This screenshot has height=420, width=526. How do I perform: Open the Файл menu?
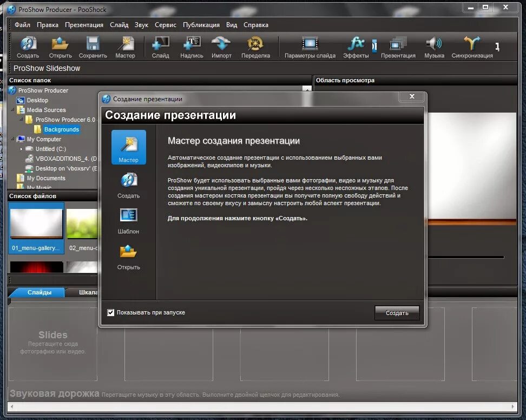point(22,25)
